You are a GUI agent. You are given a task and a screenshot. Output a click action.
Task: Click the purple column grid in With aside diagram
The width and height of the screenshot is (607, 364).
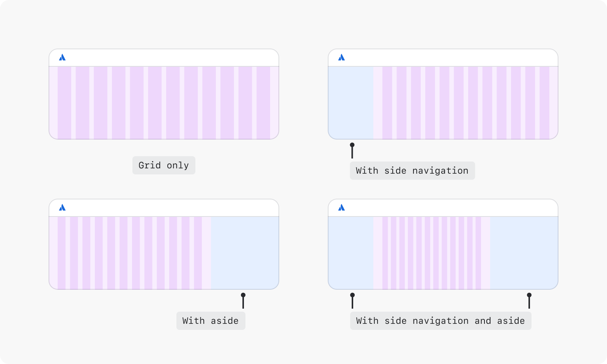130,253
